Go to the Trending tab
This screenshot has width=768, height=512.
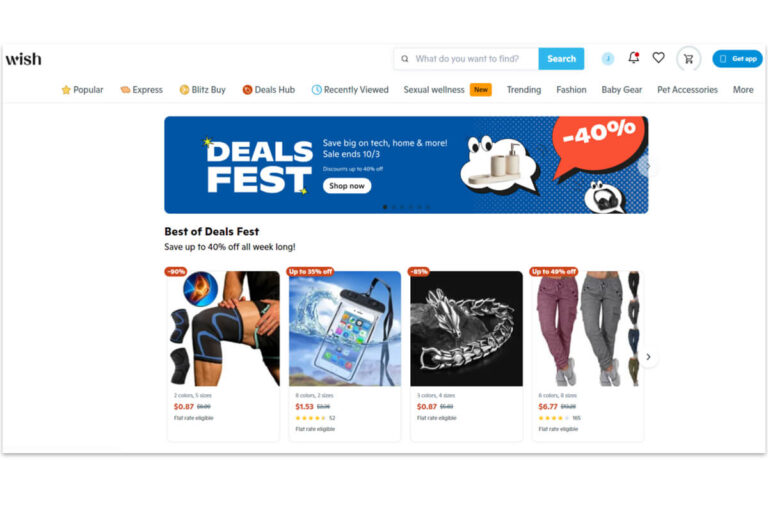point(524,90)
